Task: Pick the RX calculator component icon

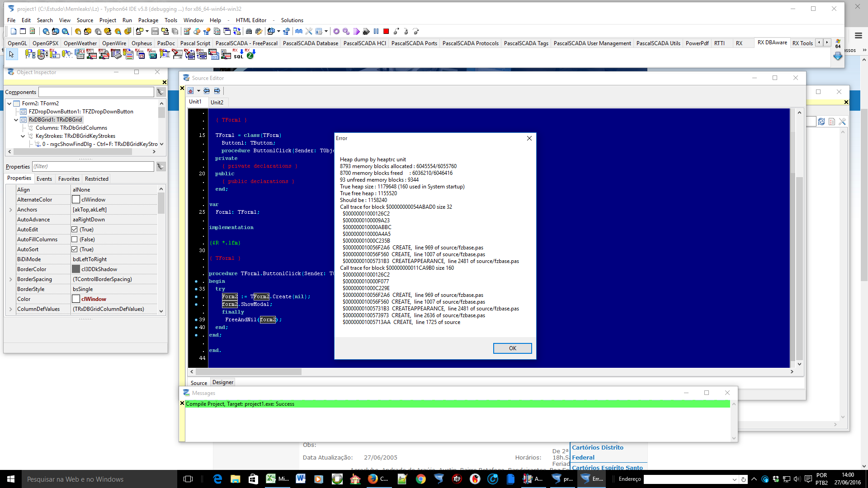Action: (153, 54)
